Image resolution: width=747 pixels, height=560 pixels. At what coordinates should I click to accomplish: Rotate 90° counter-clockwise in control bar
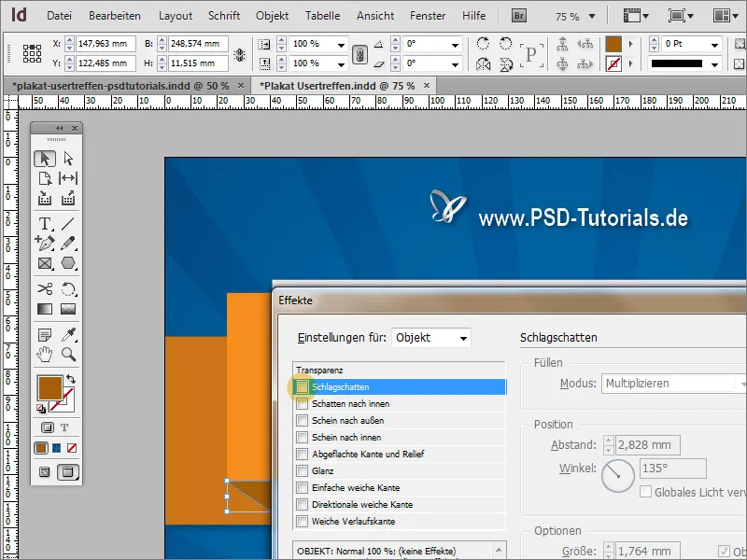click(505, 44)
